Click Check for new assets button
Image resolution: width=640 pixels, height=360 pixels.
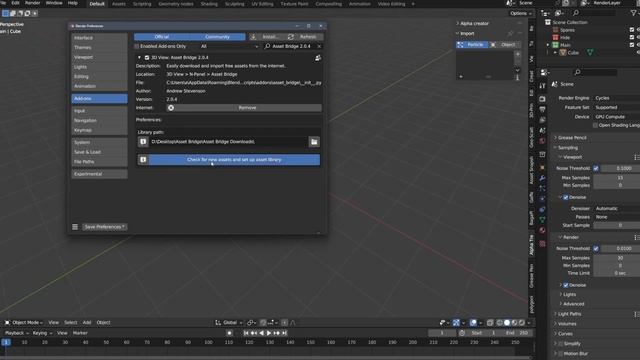tap(234, 160)
